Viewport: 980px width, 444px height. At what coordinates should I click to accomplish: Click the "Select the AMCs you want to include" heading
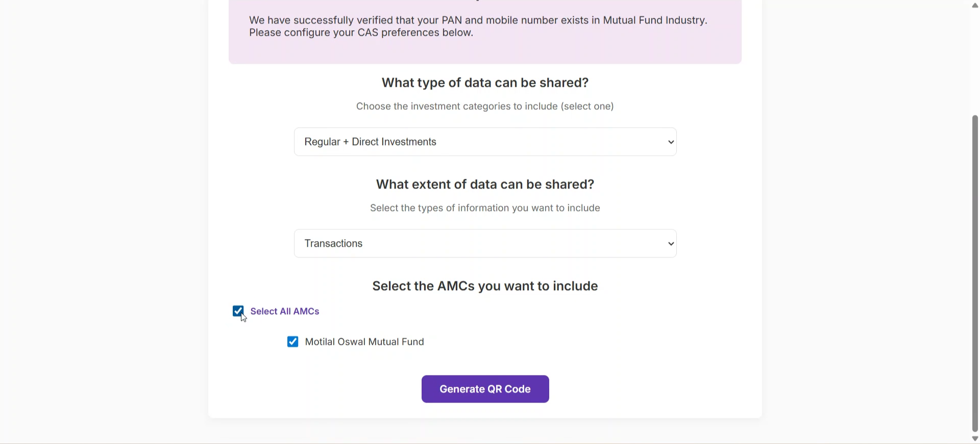485,286
